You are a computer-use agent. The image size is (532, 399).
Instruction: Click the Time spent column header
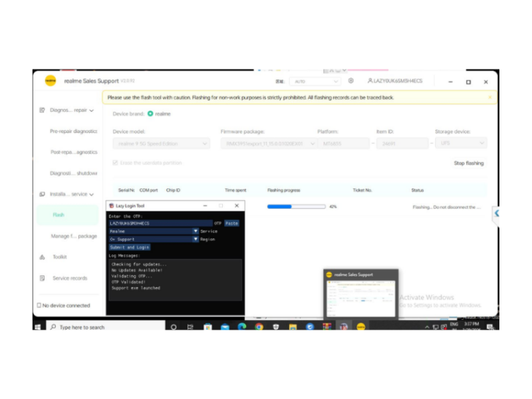235,190
